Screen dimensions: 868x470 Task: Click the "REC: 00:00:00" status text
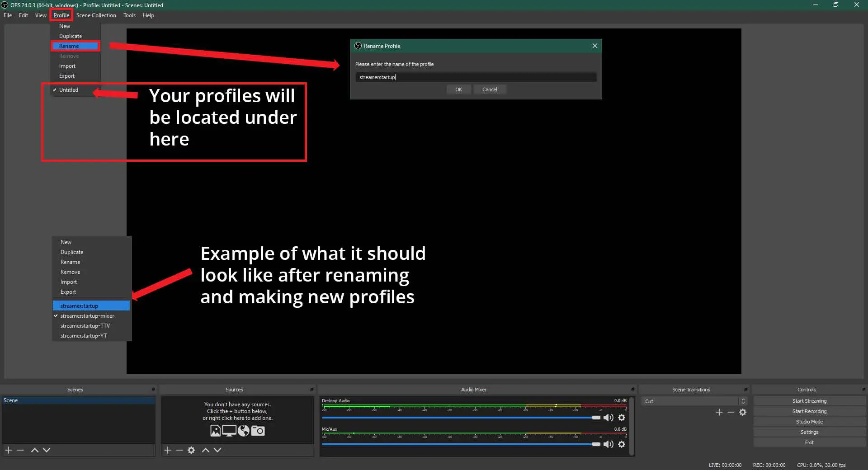[x=769, y=465]
